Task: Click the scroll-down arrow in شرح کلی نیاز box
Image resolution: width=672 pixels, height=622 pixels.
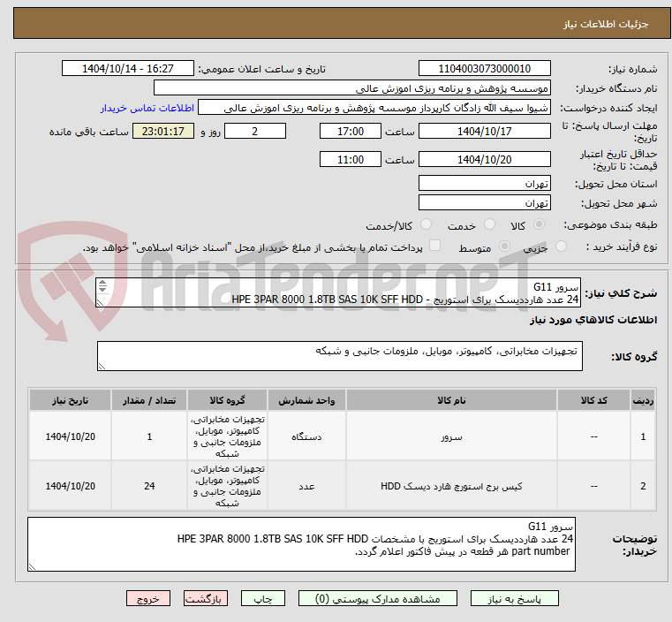Action: (102, 289)
